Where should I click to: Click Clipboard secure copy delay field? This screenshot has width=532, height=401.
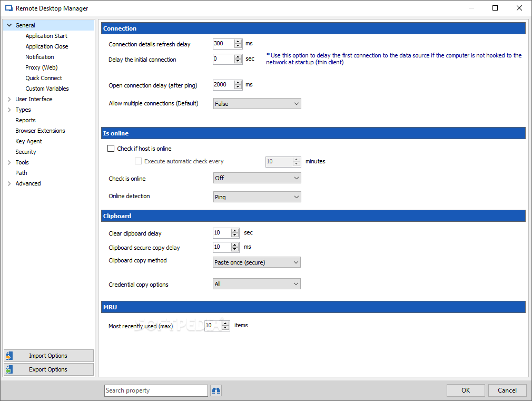point(222,247)
